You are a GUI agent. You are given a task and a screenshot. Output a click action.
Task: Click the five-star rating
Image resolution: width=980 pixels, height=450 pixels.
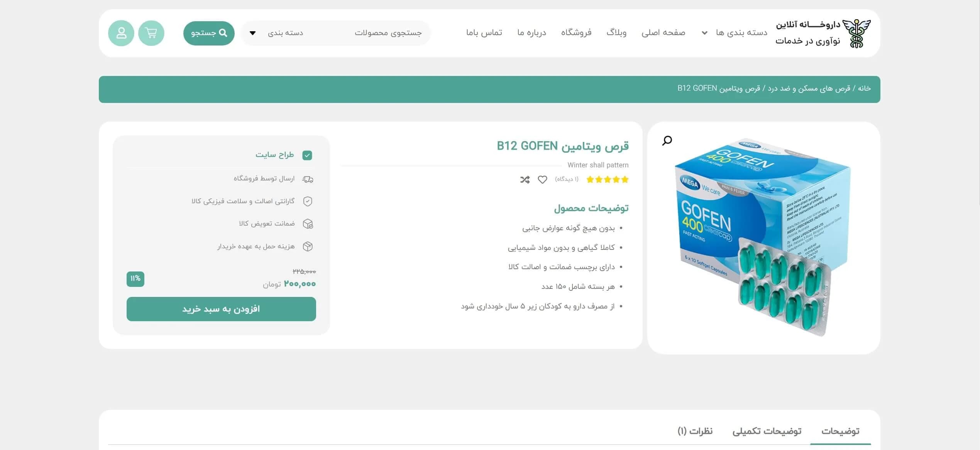point(607,179)
